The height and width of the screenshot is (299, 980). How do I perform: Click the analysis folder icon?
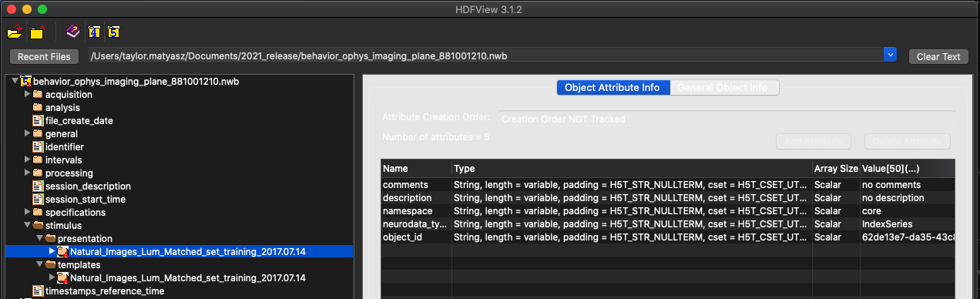point(38,107)
